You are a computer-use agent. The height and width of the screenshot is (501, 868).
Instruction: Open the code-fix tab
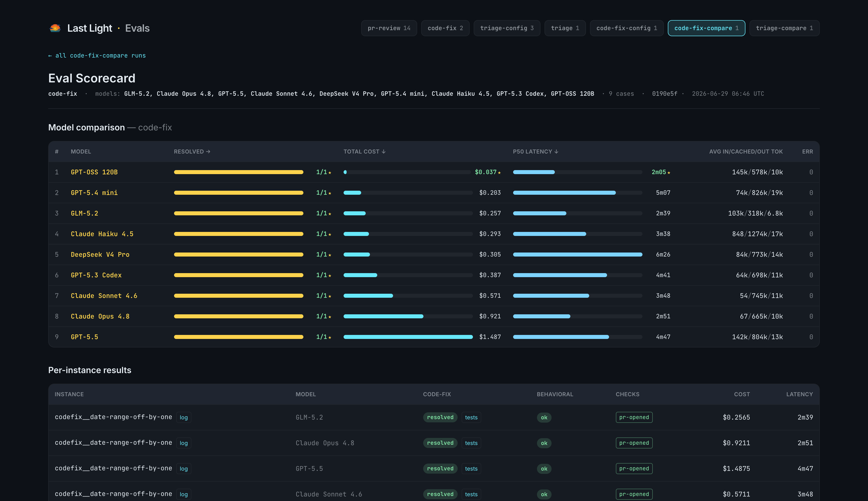click(445, 28)
